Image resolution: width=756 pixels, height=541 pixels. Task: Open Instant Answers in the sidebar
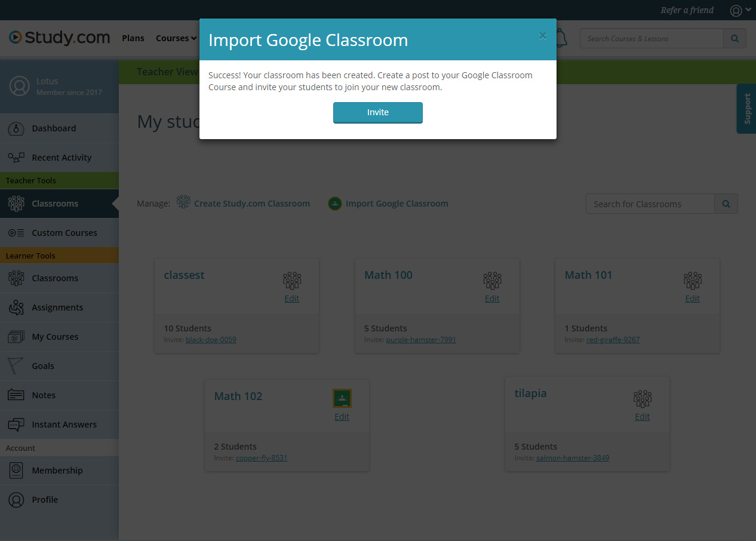pyautogui.click(x=59, y=425)
